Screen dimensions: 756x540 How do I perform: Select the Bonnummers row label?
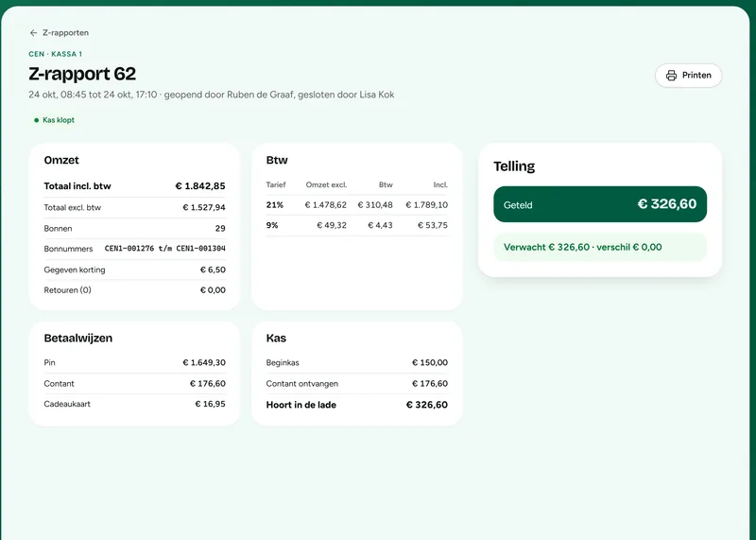(x=68, y=249)
